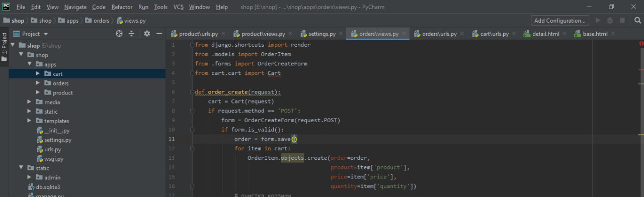
Task: Collapse the shop E:\shop root node
Action: [x=13, y=45]
